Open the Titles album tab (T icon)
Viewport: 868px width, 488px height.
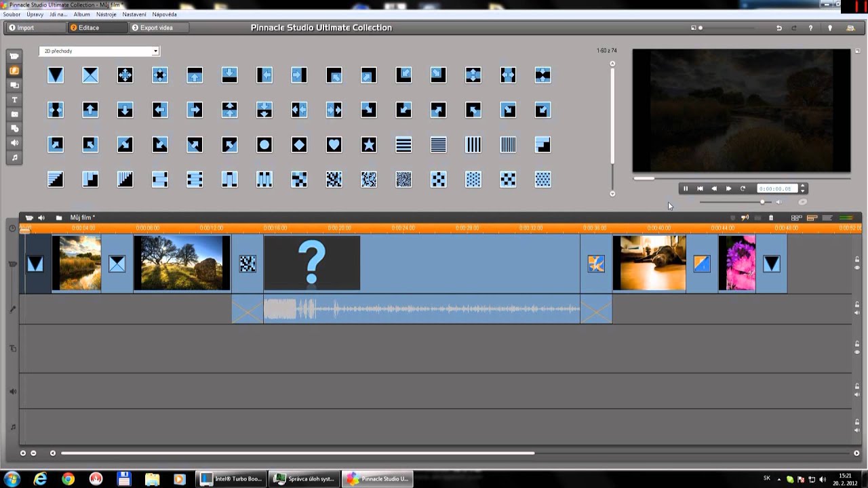(x=14, y=100)
